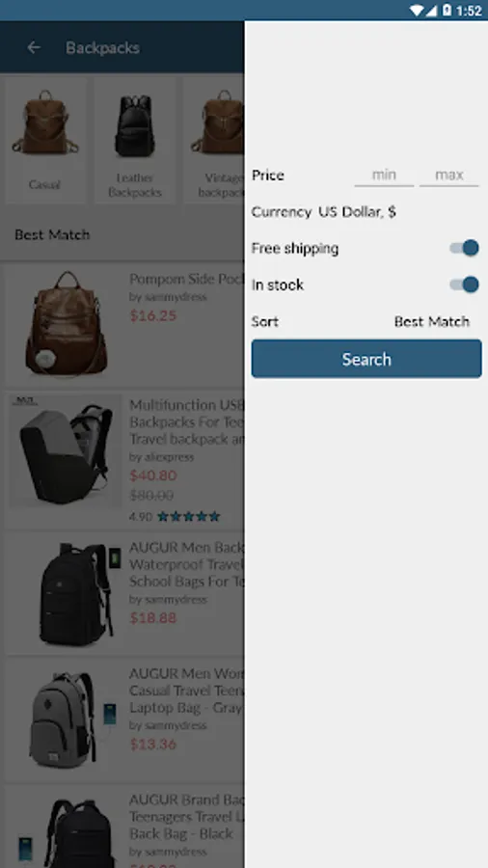This screenshot has width=488, height=868.
Task: Open the Multifunction USB backpack $40.80 listing
Action: point(124,461)
